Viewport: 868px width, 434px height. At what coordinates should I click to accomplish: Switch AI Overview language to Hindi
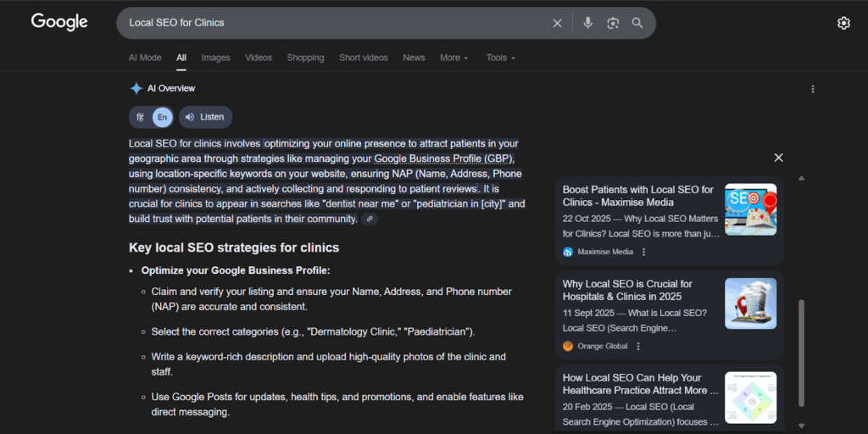coord(140,117)
